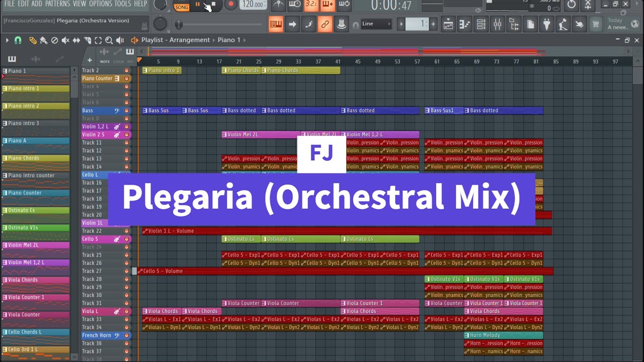Choose the Select tool dashed square icon
Image resolution: width=644 pixels, height=362 pixels.
click(x=98, y=40)
